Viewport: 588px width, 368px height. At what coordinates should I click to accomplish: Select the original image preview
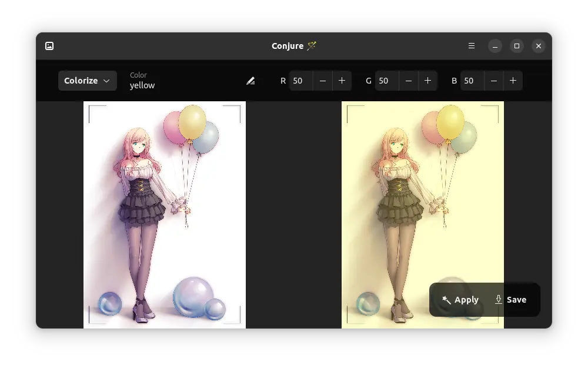pyautogui.click(x=165, y=215)
